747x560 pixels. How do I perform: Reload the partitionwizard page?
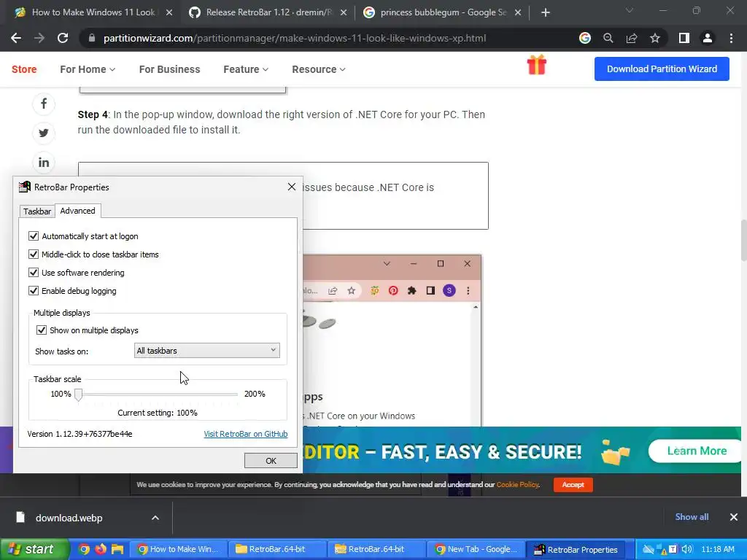[63, 38]
